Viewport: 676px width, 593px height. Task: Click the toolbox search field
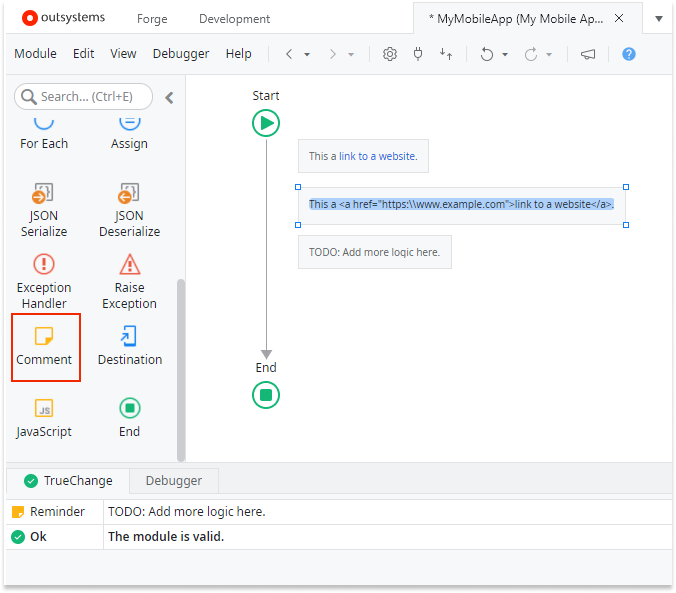[x=84, y=97]
